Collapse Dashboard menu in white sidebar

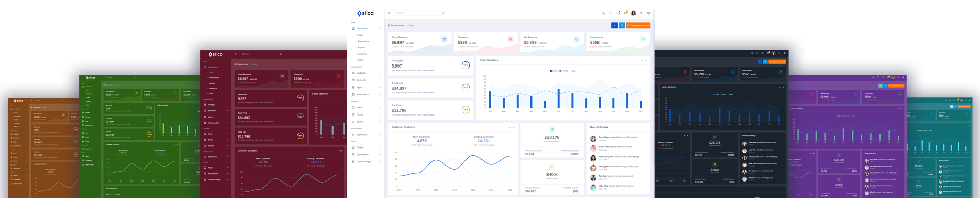[366, 28]
